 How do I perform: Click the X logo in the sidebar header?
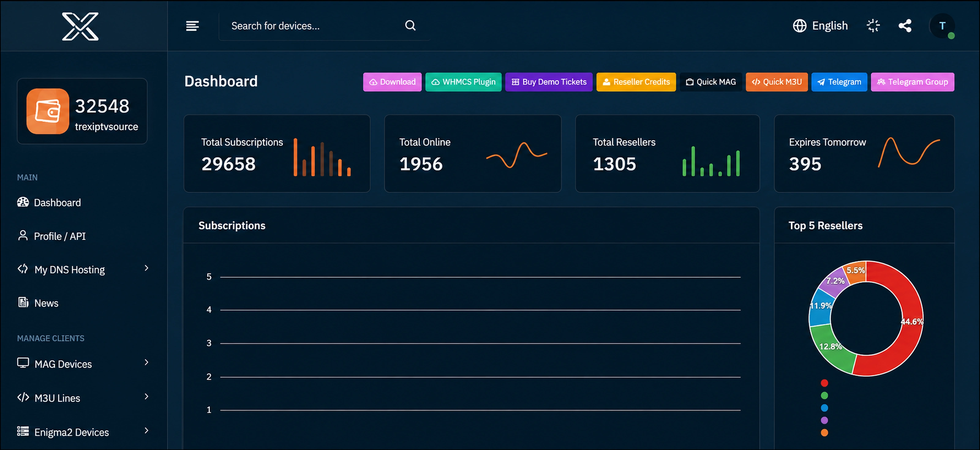[x=80, y=26]
